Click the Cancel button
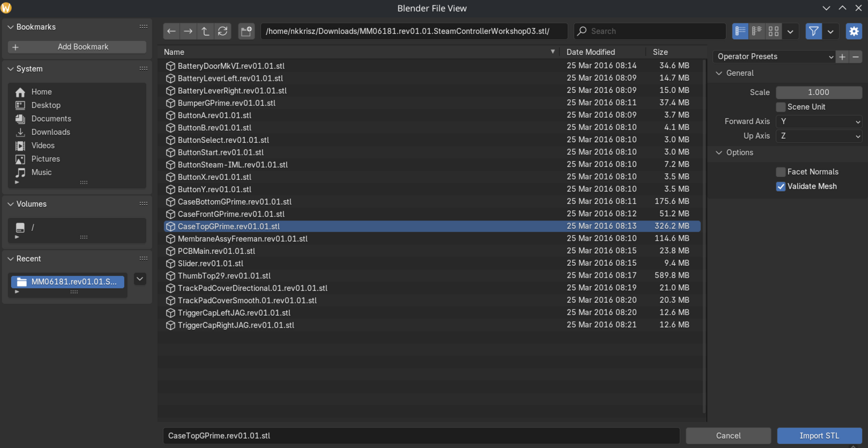Screen dimensions: 868x448 pos(728,436)
